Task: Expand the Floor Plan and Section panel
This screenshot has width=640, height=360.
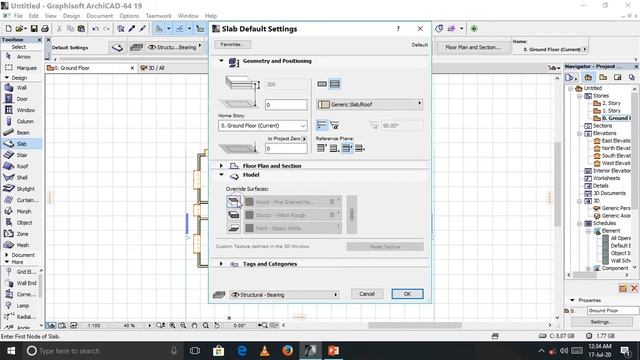Action: pos(221,166)
